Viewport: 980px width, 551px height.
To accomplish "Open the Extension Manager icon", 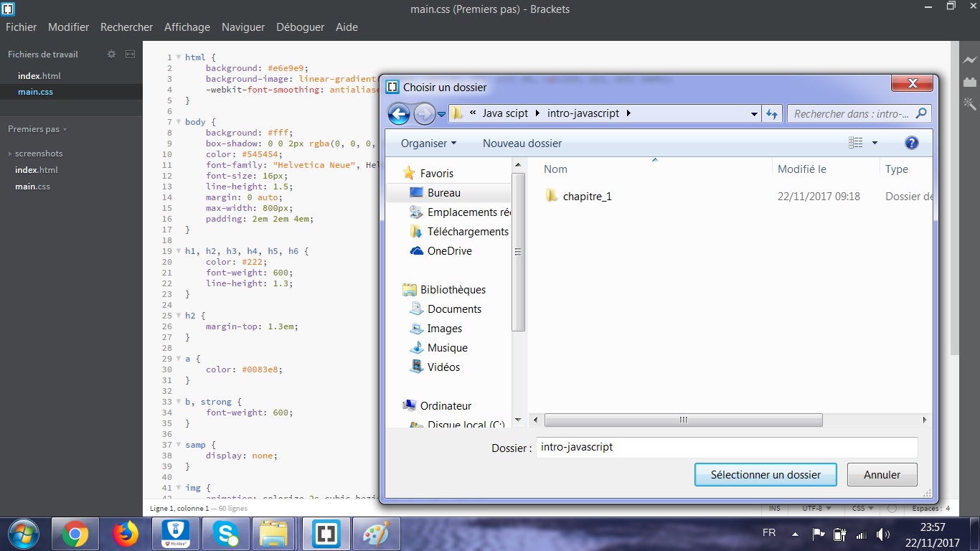I will [x=970, y=82].
